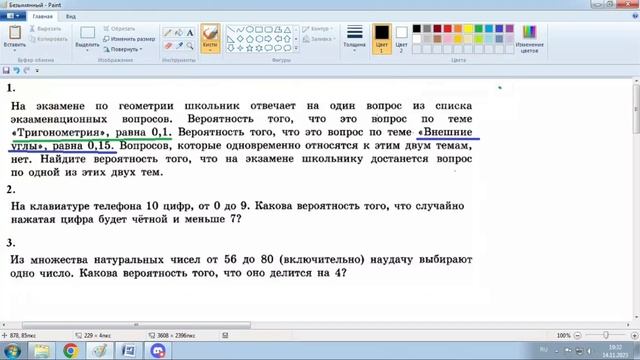Select the Text tool (letter A)

(x=190, y=33)
